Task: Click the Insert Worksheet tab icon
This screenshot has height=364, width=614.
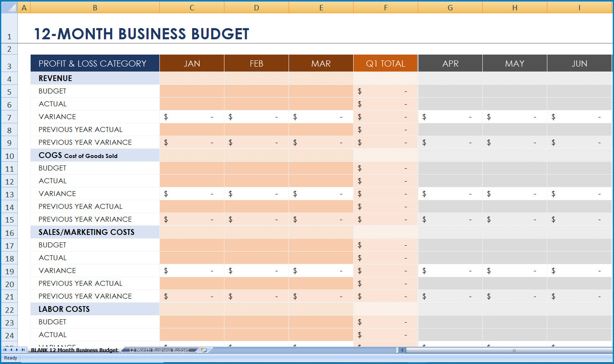Action: point(204,350)
